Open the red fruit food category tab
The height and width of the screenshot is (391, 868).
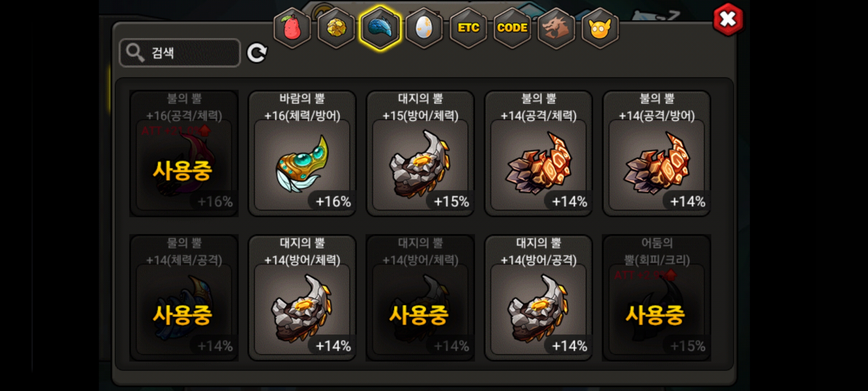pos(292,28)
